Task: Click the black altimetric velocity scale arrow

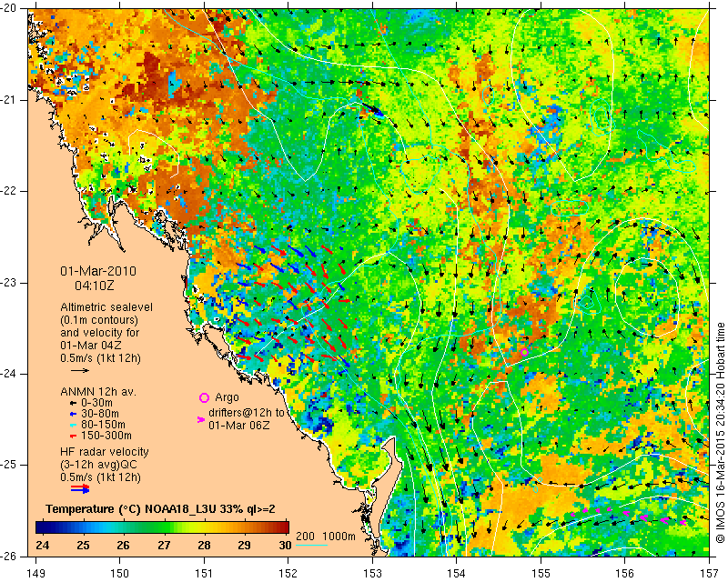Action: coord(80,370)
